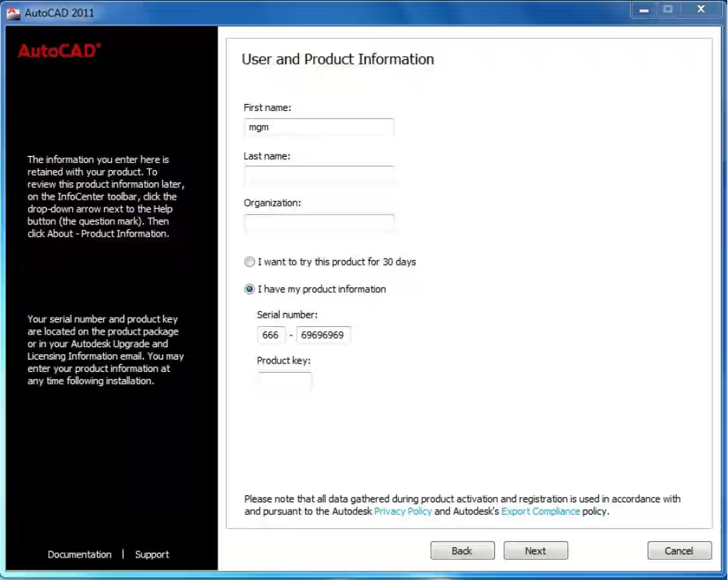Click the AutoCAD logo in sidebar

click(59, 50)
